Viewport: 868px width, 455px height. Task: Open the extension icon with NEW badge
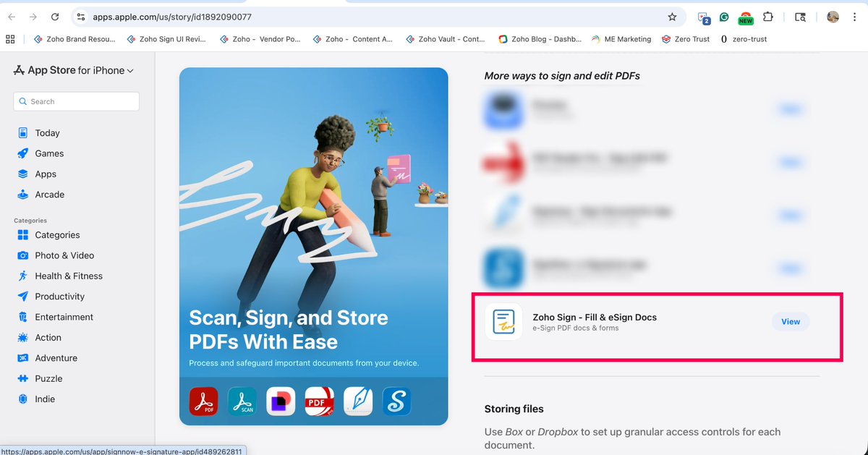[746, 17]
